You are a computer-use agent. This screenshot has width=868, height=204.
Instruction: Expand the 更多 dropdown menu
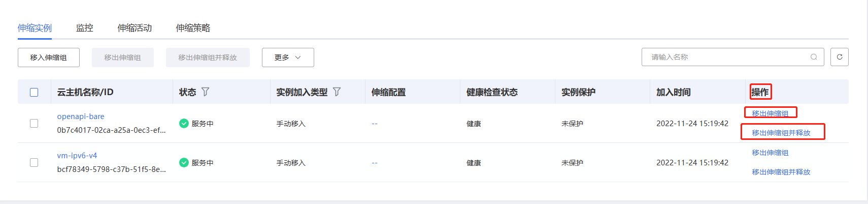click(x=287, y=57)
